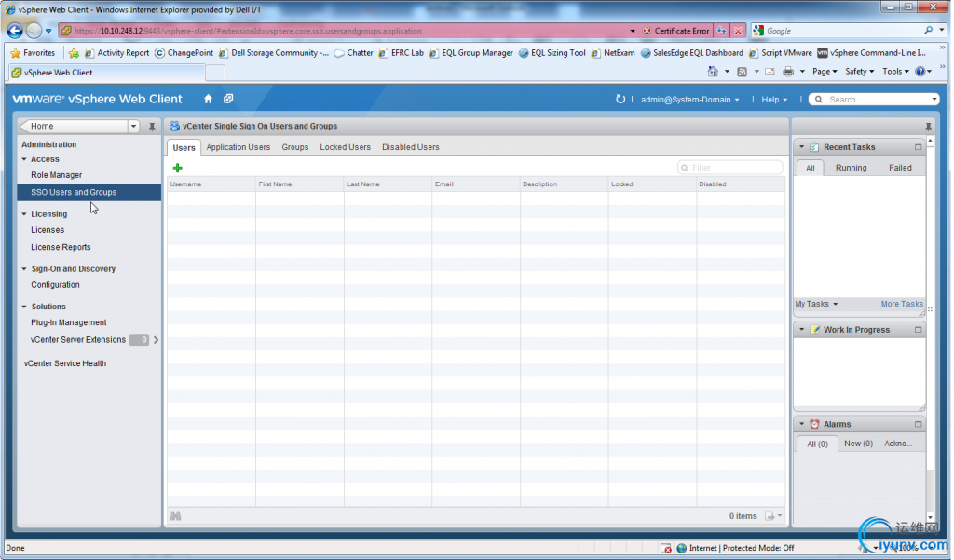Show Running tasks tab in Recent Tasks
Viewport: 954px width, 560px height.
851,168
